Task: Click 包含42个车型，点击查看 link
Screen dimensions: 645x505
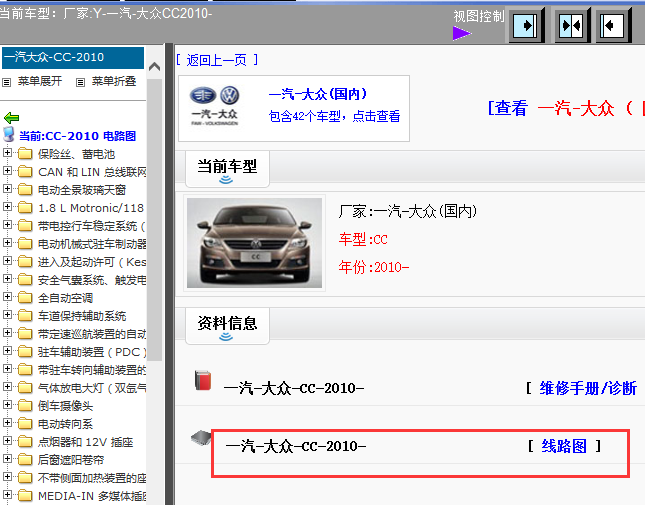Action: point(334,116)
